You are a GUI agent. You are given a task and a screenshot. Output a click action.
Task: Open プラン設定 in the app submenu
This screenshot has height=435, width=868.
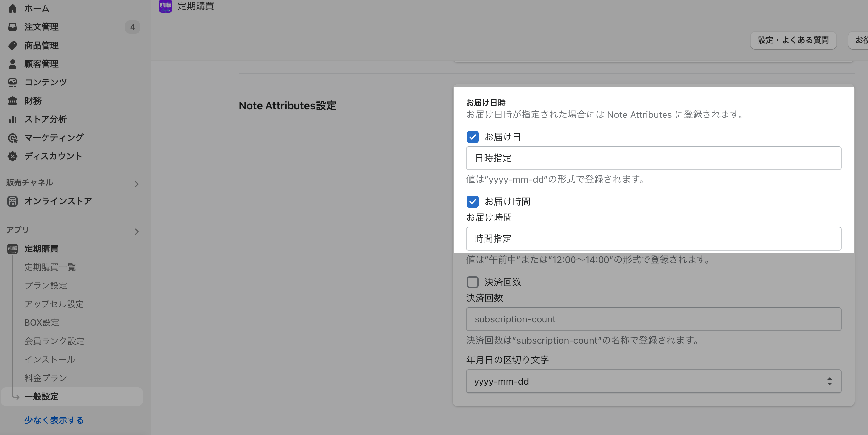pos(46,285)
